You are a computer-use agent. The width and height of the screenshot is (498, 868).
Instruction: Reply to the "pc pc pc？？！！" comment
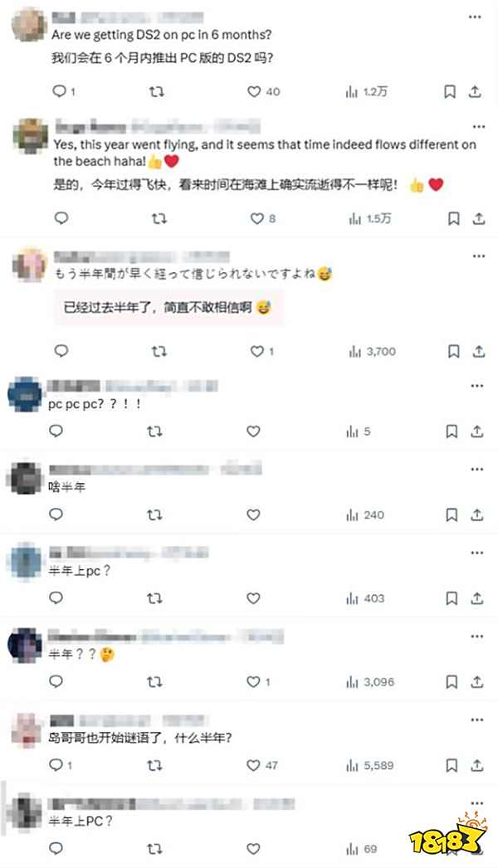[56, 431]
